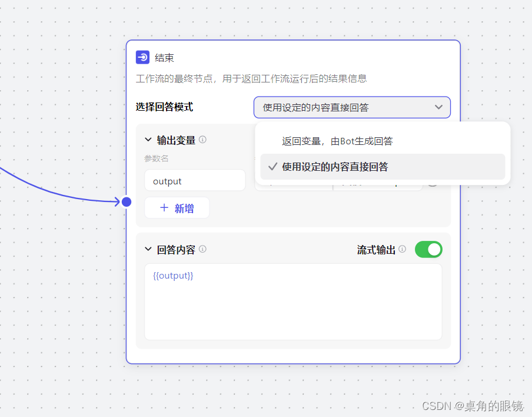Viewport: 532px width, 417px height.
Task: Disable the 流式输出 toggle
Action: click(428, 249)
